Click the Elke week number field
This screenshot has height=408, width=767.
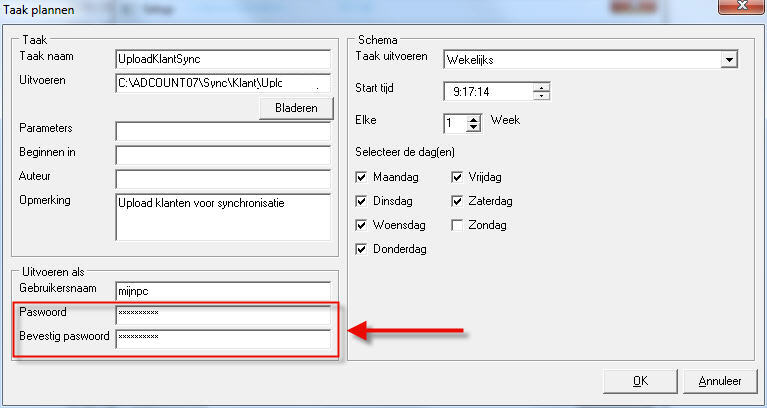click(x=454, y=123)
